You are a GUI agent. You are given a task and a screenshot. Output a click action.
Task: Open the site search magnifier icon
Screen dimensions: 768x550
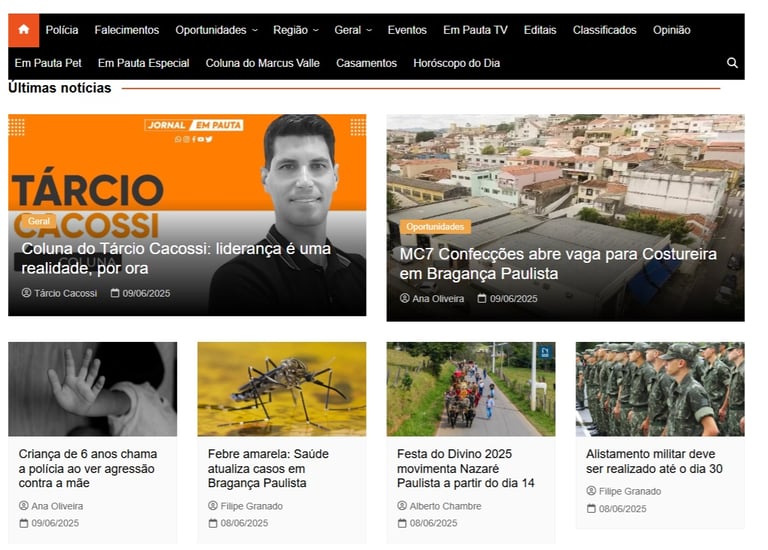point(732,63)
